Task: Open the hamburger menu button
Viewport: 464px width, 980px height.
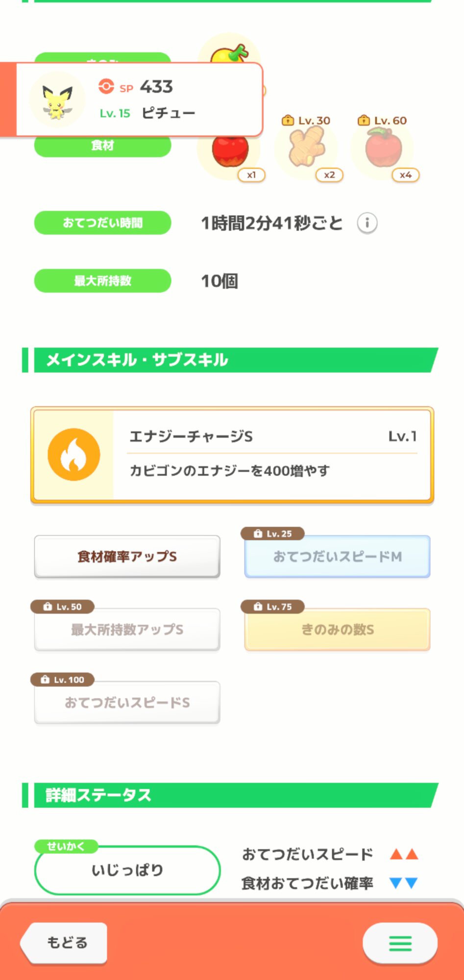Action: pos(400,943)
